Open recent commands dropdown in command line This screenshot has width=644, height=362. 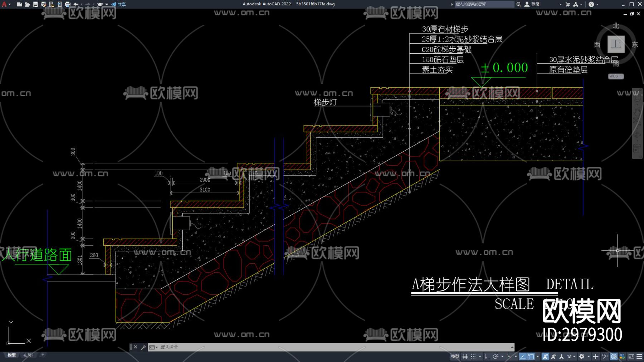tap(153, 347)
